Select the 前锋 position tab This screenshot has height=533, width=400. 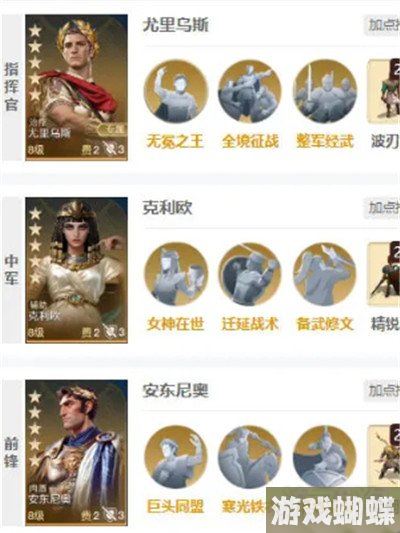tap(11, 453)
